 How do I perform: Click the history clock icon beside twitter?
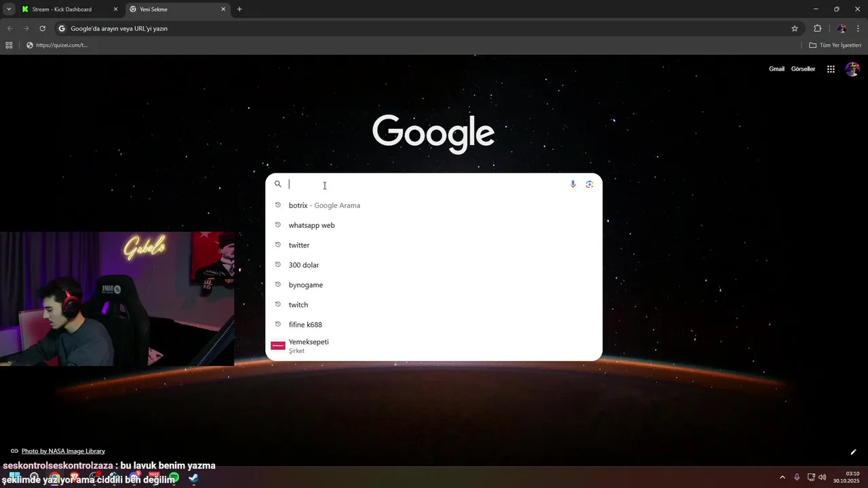(x=278, y=245)
